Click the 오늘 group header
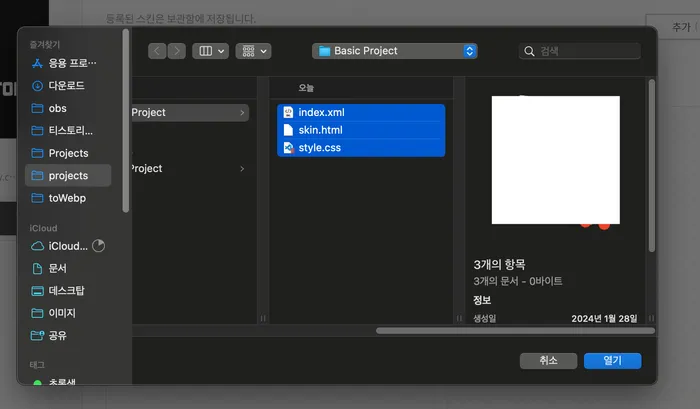Image resolution: width=700 pixels, height=409 pixels. click(x=306, y=88)
